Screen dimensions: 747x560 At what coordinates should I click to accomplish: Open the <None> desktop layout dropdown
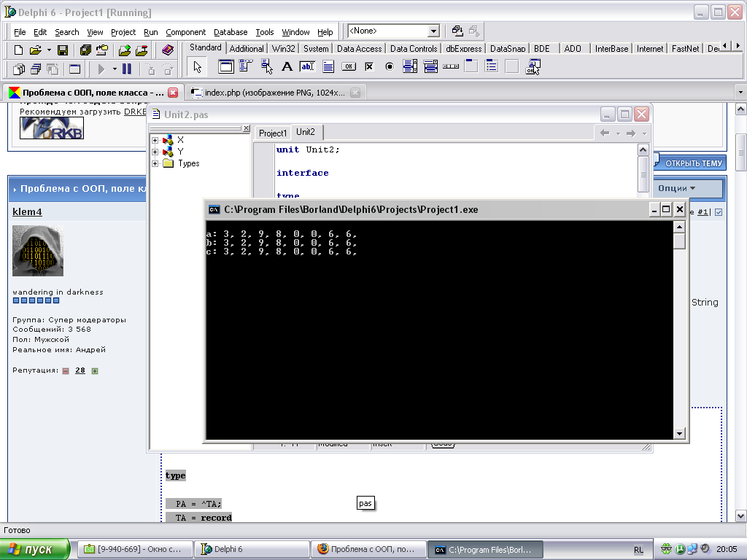coord(433,31)
